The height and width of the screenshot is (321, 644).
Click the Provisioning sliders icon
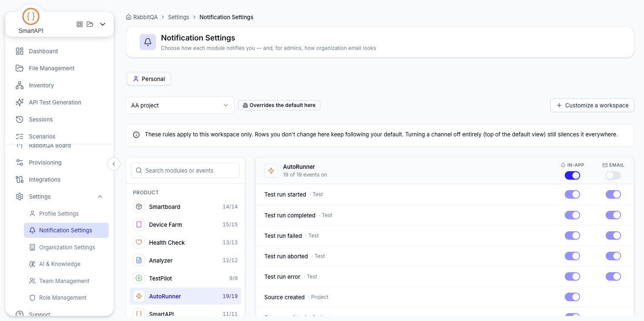(x=20, y=162)
